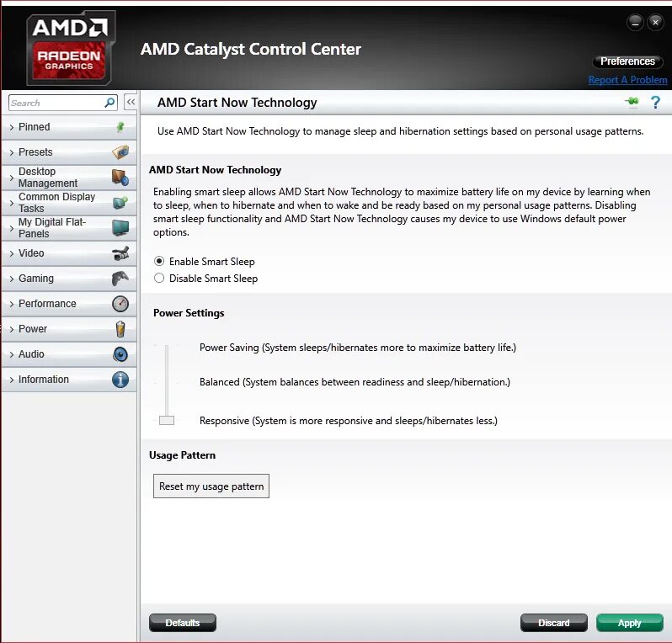Click the Performance gauge icon
This screenshot has width=672, height=643.
pos(120,304)
